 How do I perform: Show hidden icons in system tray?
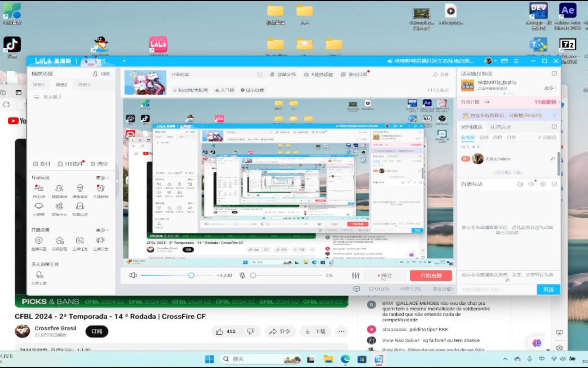[x=505, y=359]
